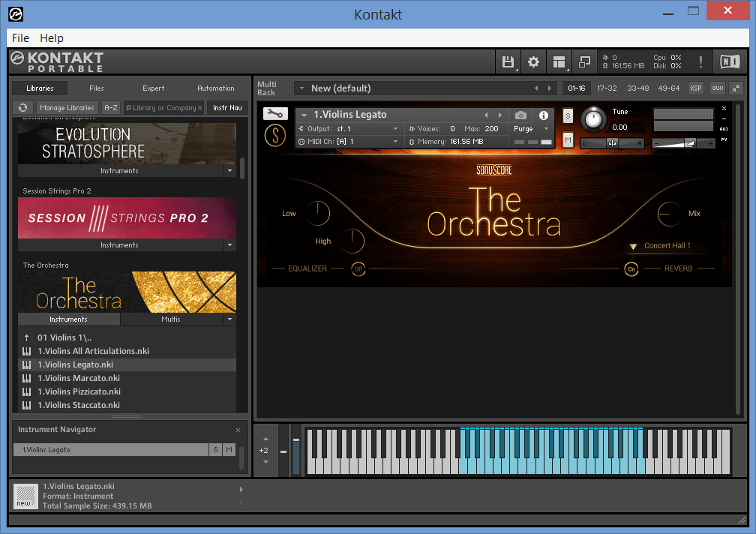The width and height of the screenshot is (756, 534).
Task: Switch to minimized view icon
Action: click(584, 61)
